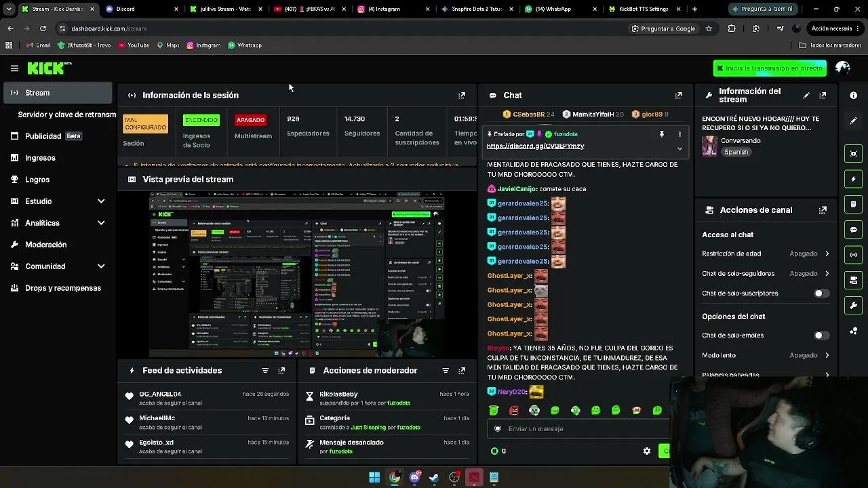Pop out the Feed de actividades panel
The width and height of the screenshot is (868, 488).
tap(281, 371)
